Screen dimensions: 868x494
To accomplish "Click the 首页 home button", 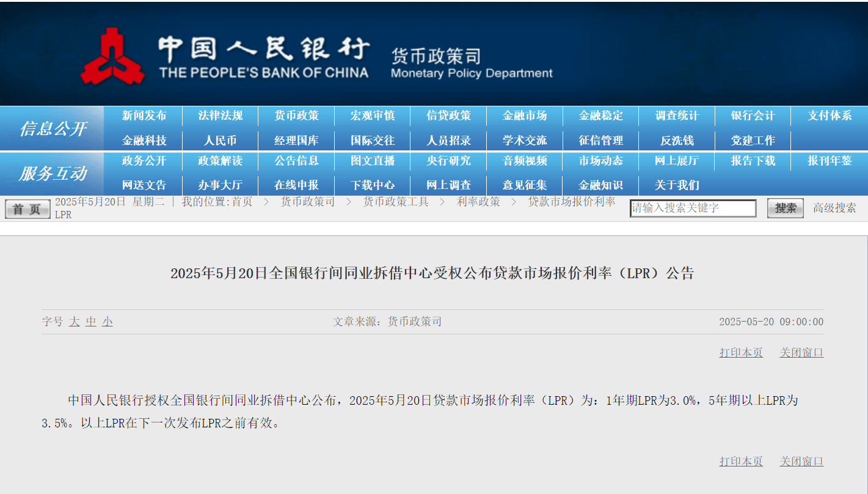I will click(27, 208).
